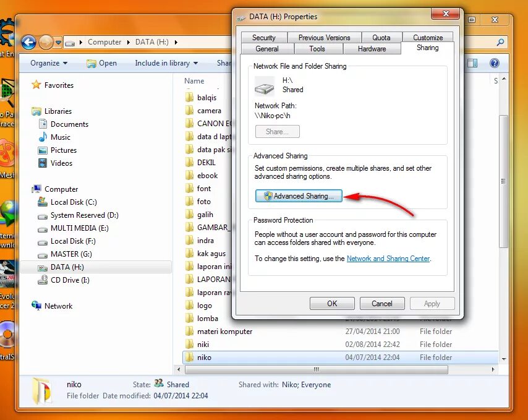Open the Music library icon
528x420 pixels.
coord(43,137)
